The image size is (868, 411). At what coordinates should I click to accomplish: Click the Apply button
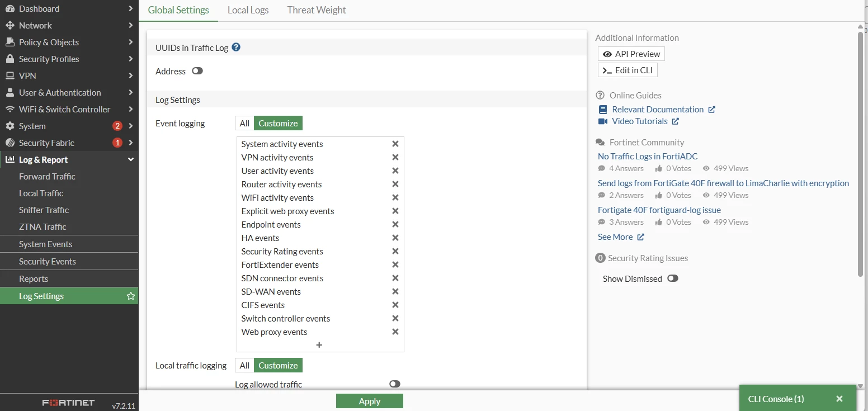370,401
